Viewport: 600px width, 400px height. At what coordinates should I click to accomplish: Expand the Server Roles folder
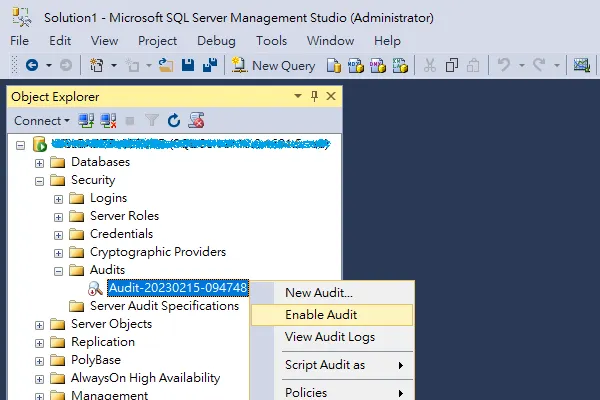(58, 217)
